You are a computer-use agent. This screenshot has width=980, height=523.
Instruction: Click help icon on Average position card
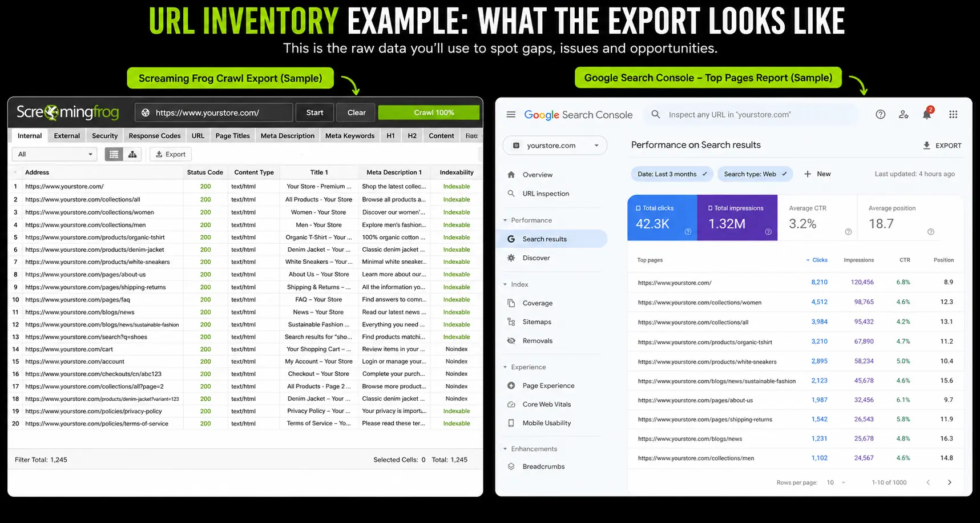(931, 231)
